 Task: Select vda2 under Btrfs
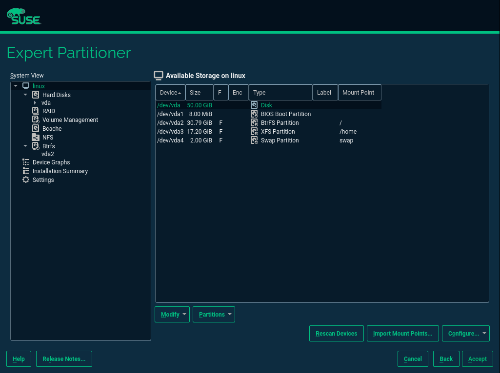click(x=48, y=154)
